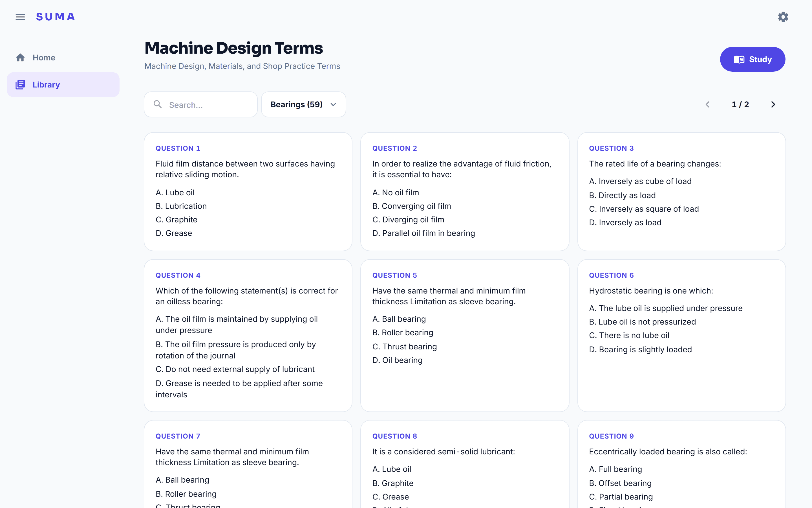Click the Question 7 label
The width and height of the screenshot is (812, 508).
point(178,436)
